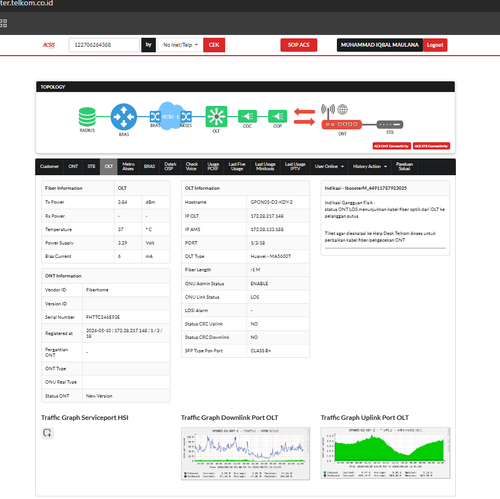Click the browser apps grid icon

pos(3,23)
